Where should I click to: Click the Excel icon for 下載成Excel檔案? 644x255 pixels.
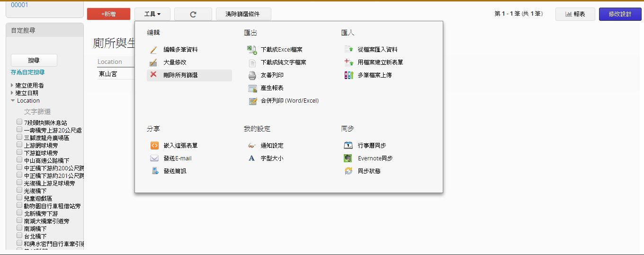pos(252,50)
